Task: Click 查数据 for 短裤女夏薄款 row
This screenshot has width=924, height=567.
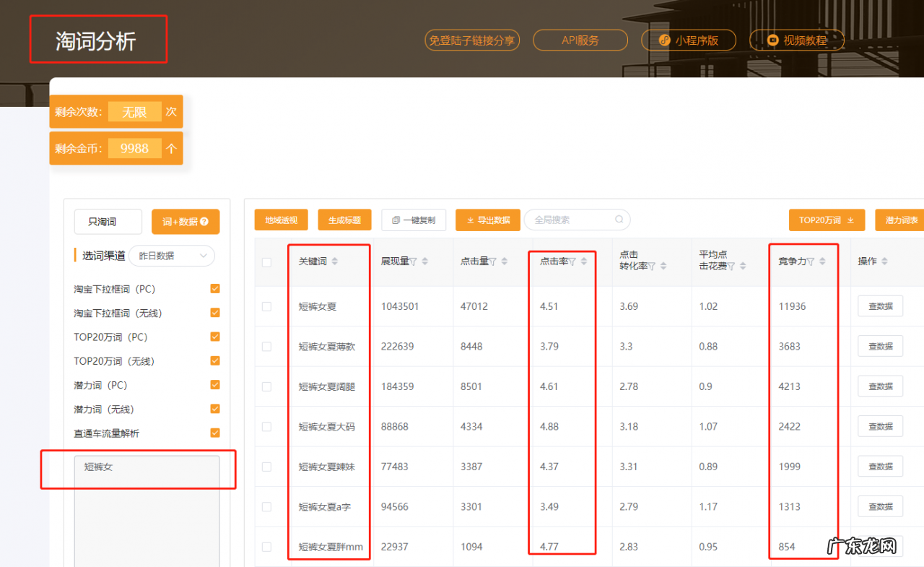Action: point(880,346)
